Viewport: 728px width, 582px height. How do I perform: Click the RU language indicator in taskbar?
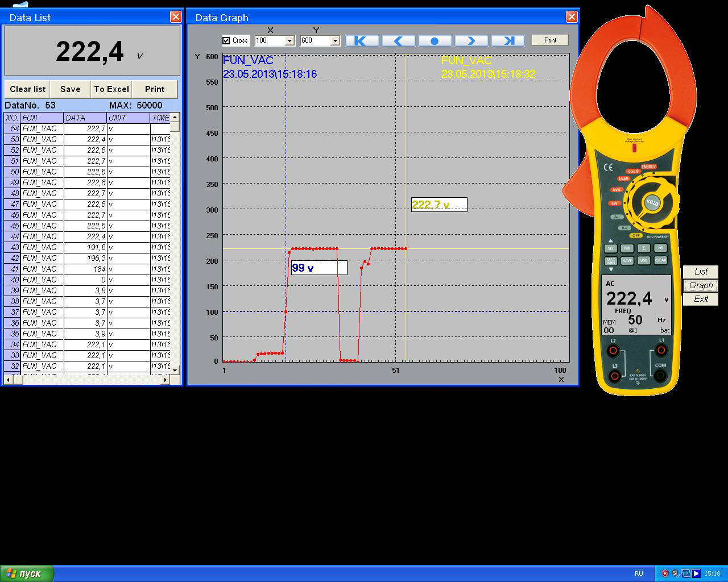pos(639,573)
